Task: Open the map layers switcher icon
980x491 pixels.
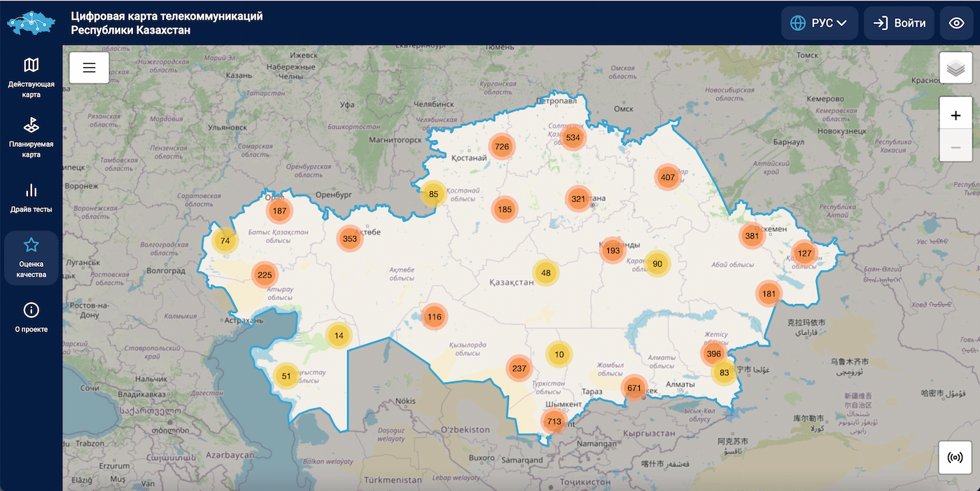Action: (x=955, y=68)
